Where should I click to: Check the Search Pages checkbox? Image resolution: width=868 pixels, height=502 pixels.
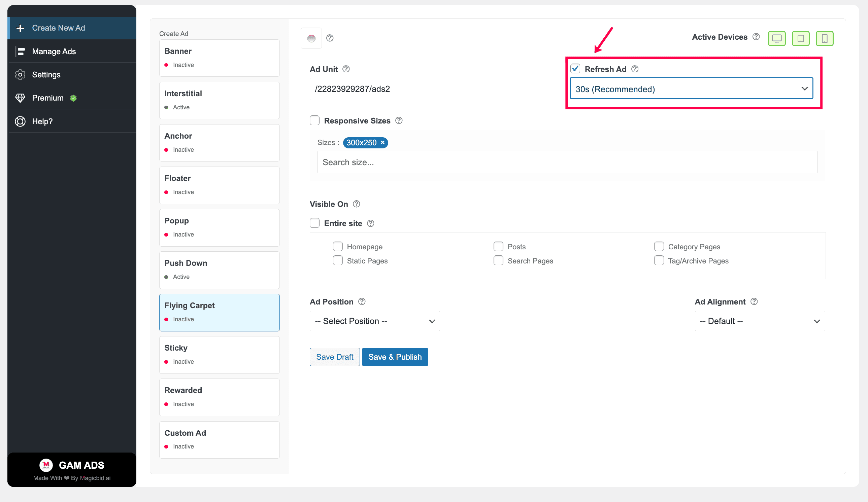pos(498,261)
